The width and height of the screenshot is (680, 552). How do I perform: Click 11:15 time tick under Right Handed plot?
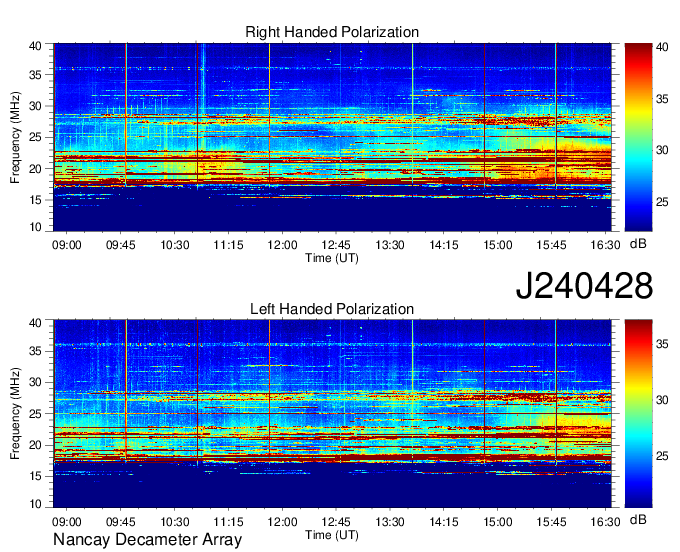pos(229,245)
